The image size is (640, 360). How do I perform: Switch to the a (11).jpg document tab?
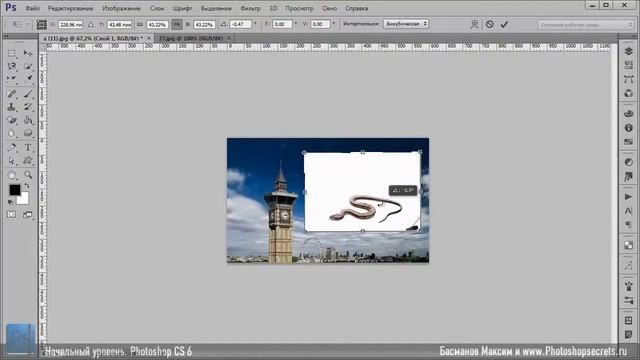point(93,38)
